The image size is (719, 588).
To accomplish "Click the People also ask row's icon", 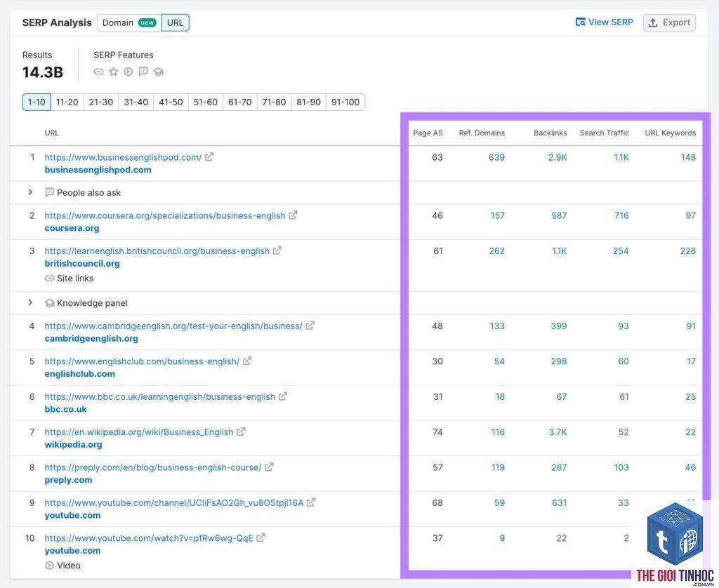I will pyautogui.click(x=50, y=192).
